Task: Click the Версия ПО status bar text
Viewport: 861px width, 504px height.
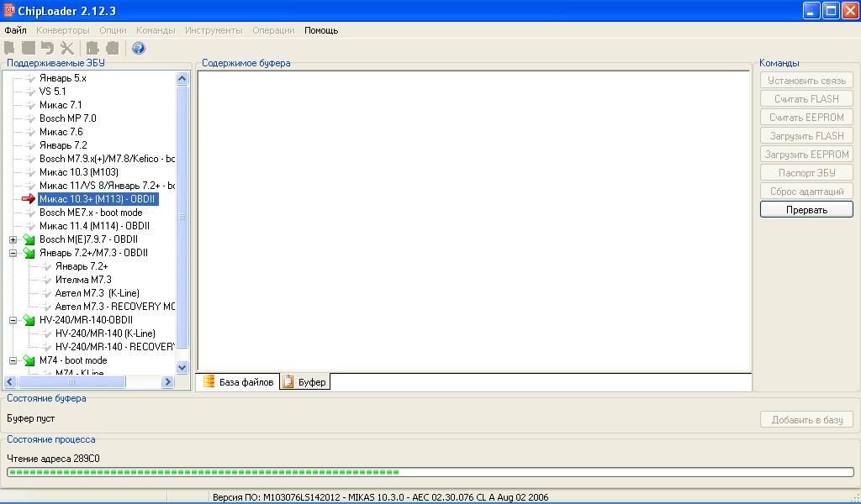Action: [381, 497]
